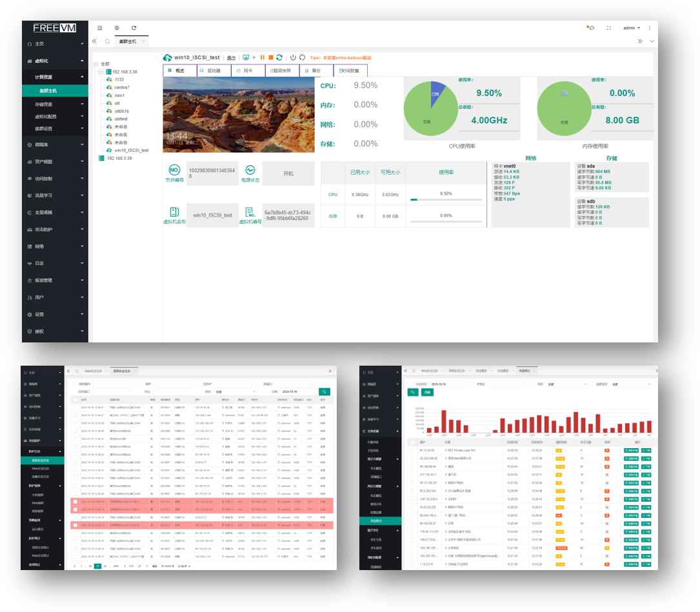This screenshot has width=700, height=612.
Task: Stop the VM using the orange square icon
Action: pos(271,57)
